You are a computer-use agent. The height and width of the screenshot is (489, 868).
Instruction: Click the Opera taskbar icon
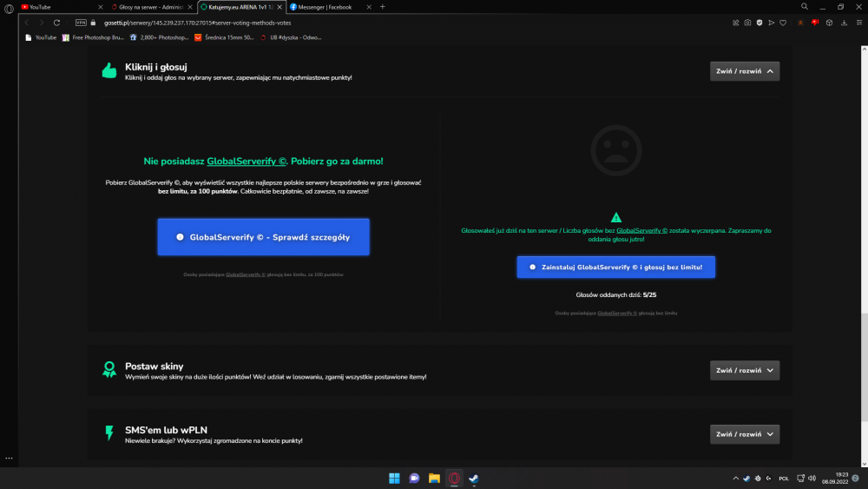tap(454, 479)
